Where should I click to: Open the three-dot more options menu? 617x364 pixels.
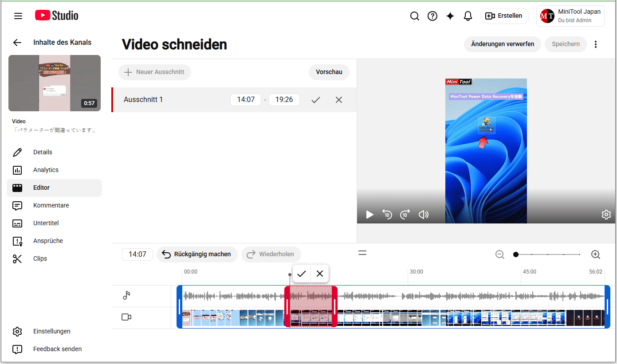point(596,44)
